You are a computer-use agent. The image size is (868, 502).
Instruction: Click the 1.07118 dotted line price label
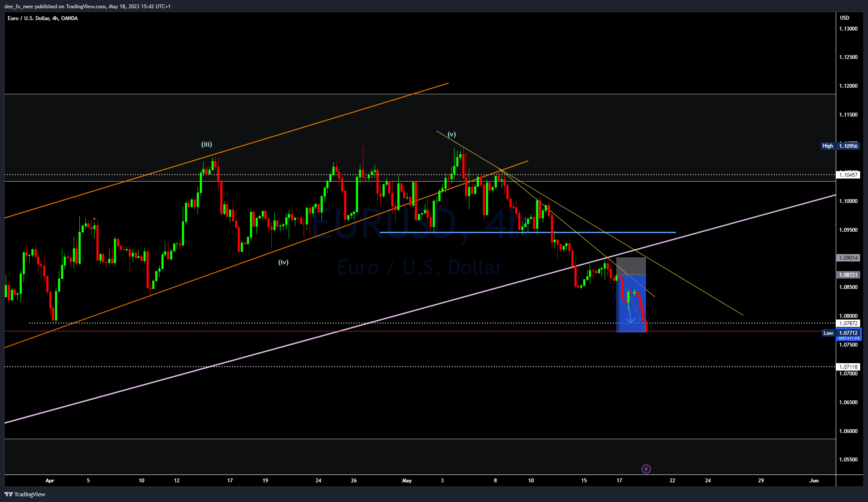(x=848, y=367)
